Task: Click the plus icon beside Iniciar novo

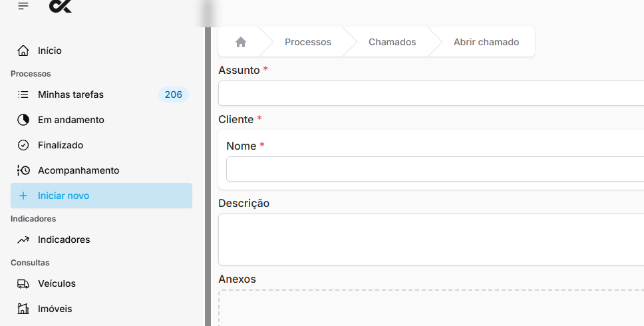Action: 23,196
